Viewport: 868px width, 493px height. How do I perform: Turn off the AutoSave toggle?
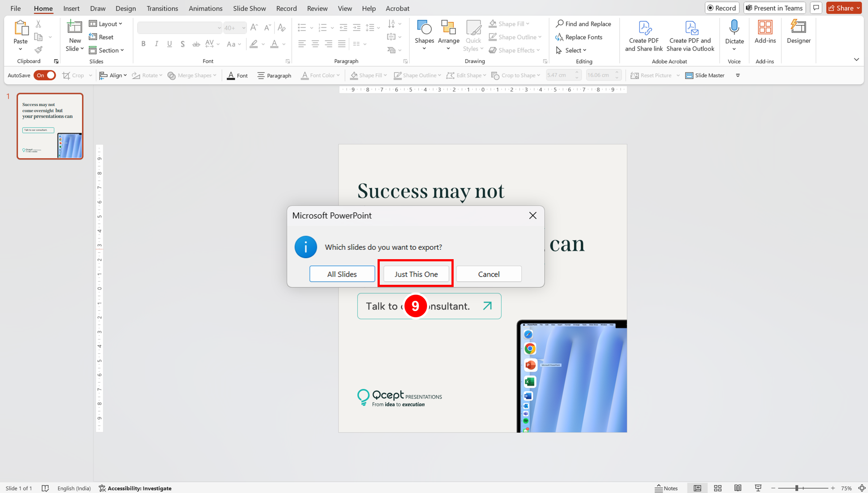pos(45,75)
